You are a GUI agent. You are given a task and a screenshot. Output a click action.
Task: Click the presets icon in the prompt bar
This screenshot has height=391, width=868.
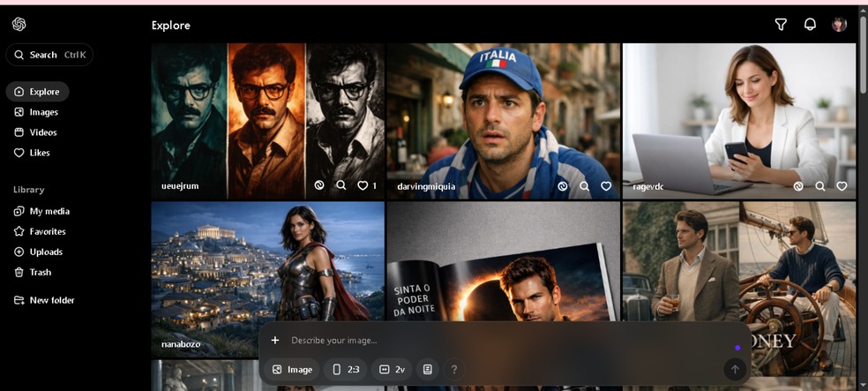click(428, 369)
